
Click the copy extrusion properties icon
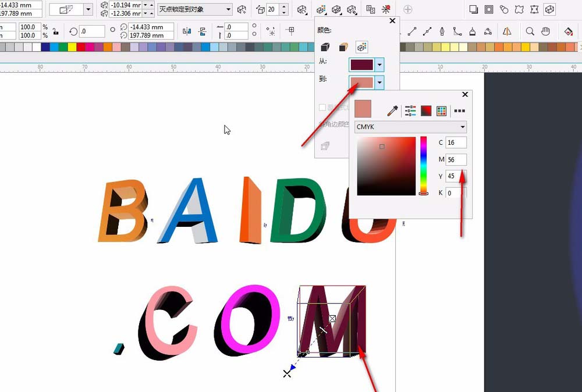(370, 10)
